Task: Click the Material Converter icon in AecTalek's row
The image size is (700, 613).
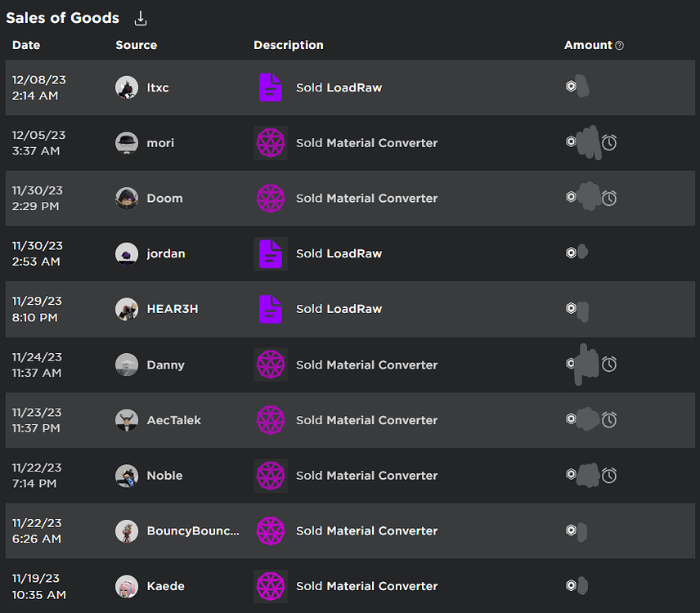Action: coord(271,420)
